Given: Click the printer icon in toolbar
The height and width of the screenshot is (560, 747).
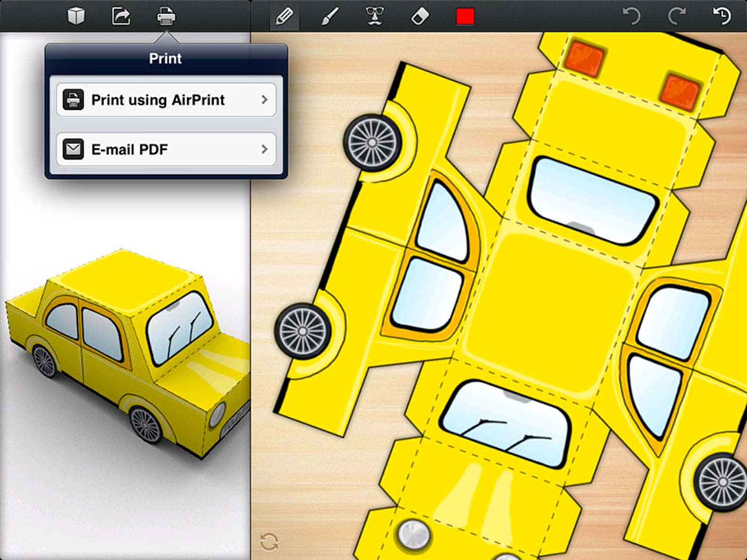Looking at the screenshot, I should pos(166,16).
